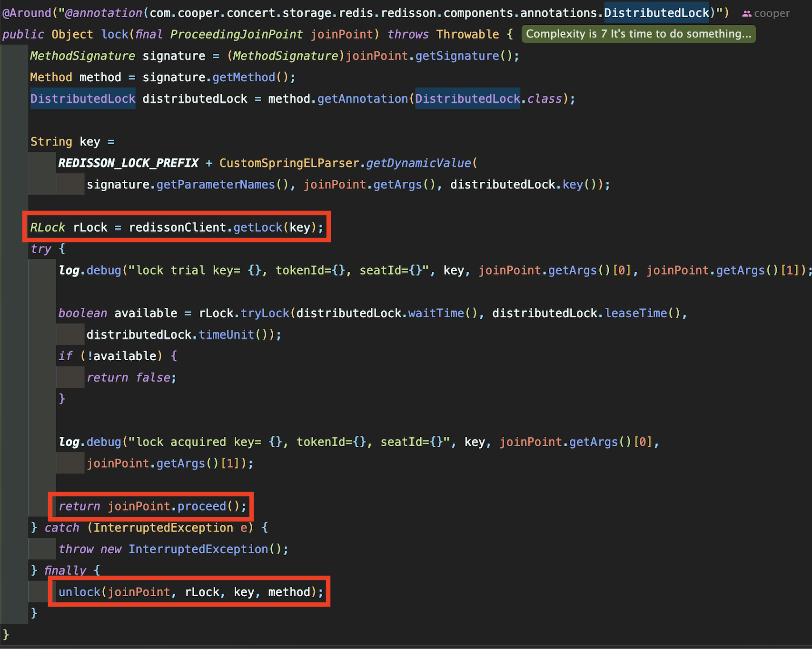The height and width of the screenshot is (649, 812).
Task: Click the 'lock trial key=' log string
Action: pyautogui.click(x=278, y=270)
